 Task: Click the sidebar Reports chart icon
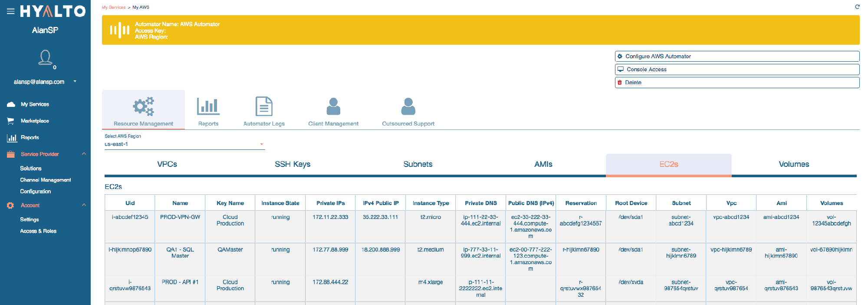click(x=12, y=138)
